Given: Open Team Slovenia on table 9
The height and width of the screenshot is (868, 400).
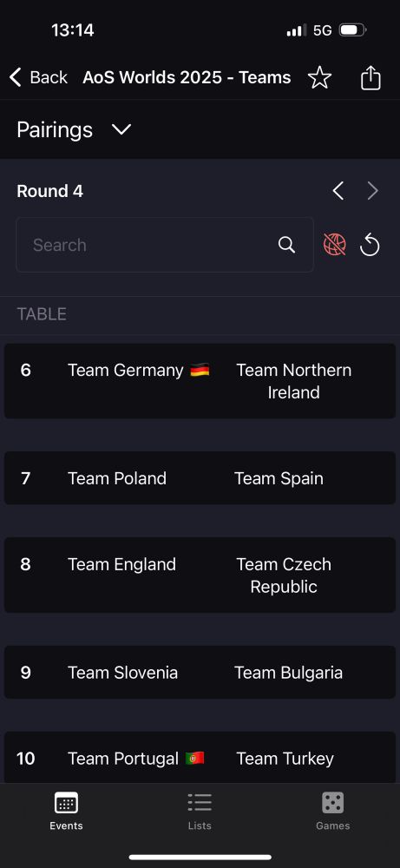Looking at the screenshot, I should [123, 672].
